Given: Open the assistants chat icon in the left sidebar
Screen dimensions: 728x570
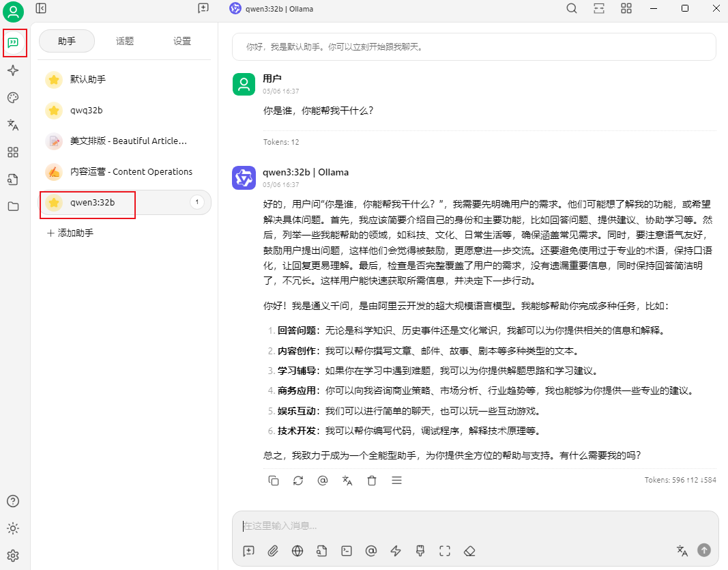Looking at the screenshot, I should pos(13,43).
